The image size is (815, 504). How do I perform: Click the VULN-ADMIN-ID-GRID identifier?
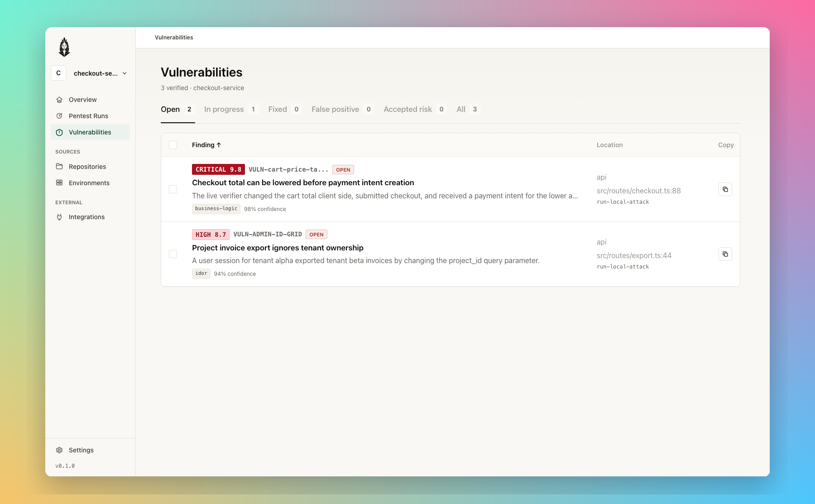[x=268, y=235]
